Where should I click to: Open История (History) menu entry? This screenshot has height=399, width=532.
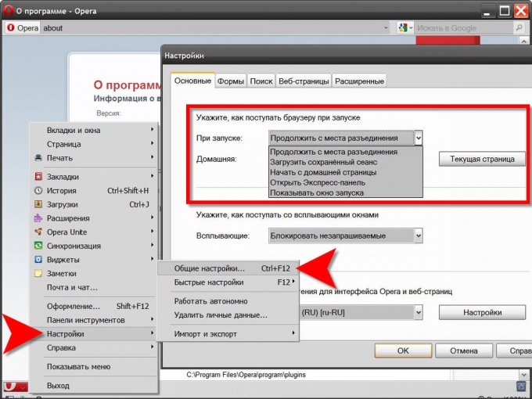pos(61,190)
